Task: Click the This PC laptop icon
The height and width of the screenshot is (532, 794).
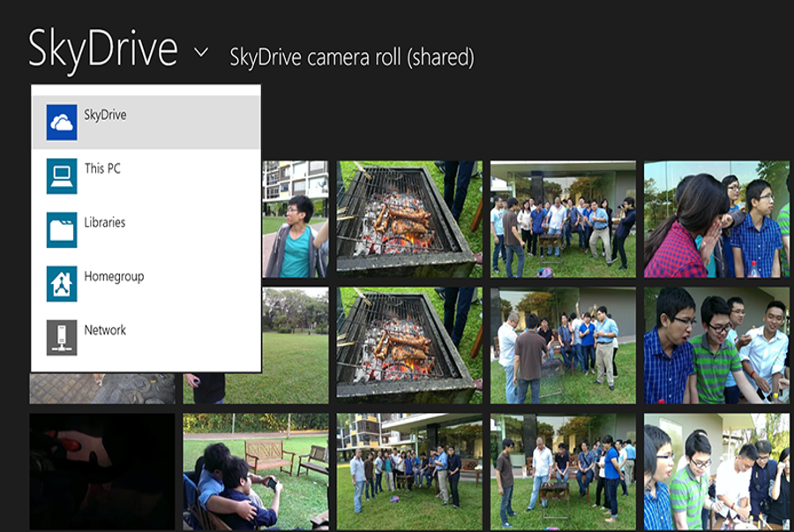Action: [x=62, y=176]
